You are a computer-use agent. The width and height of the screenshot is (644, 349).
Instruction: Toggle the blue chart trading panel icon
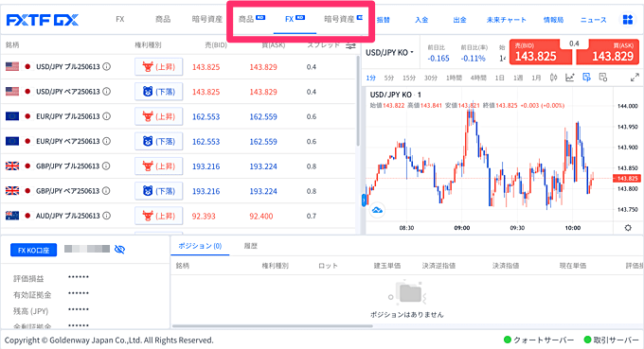pyautogui.click(x=586, y=78)
